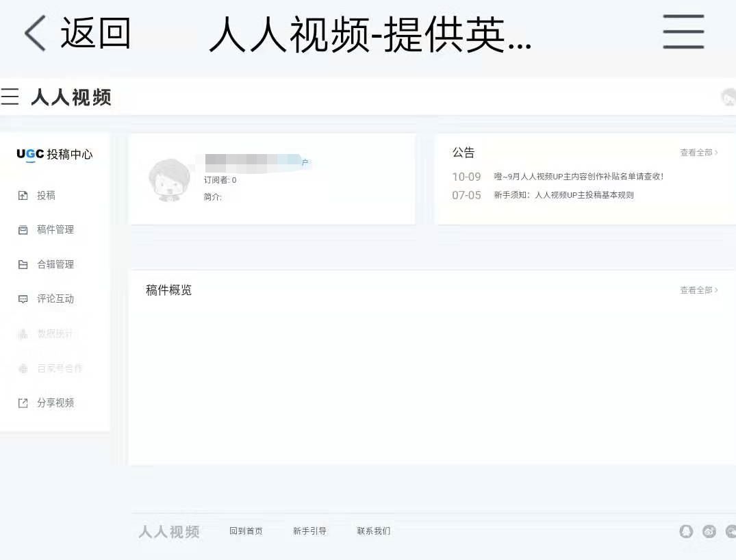736x560 pixels.
Task: Click the 稿件管理 box icon
Action: [23, 230]
